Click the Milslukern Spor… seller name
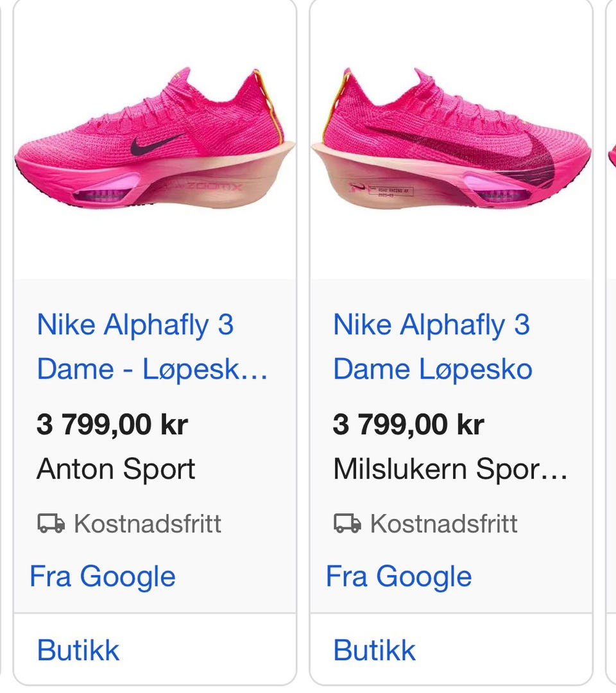The image size is (616, 693). [x=450, y=469]
